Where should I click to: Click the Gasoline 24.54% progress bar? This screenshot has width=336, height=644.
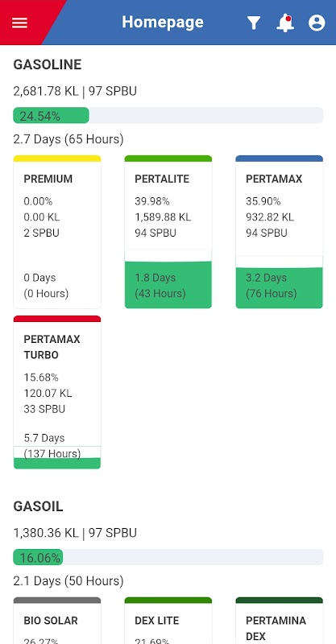pyautogui.click(x=168, y=115)
